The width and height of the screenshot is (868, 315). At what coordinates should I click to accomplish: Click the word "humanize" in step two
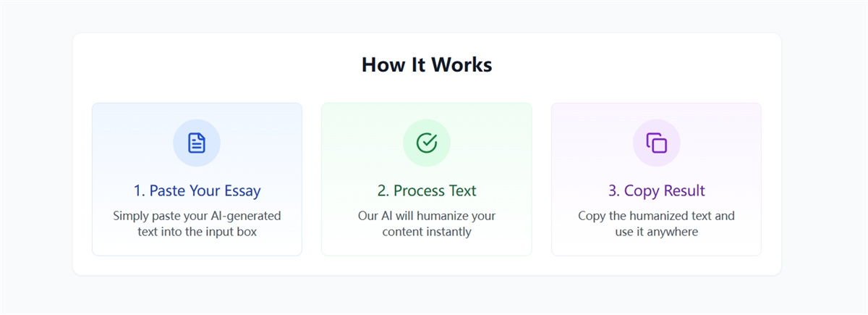point(445,216)
